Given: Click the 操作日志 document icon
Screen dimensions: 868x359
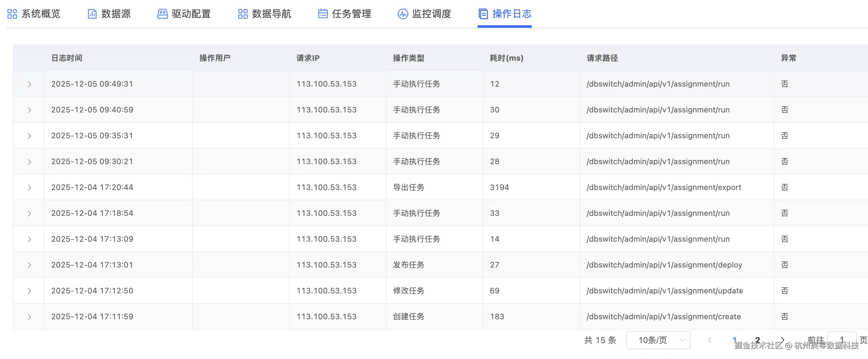Looking at the screenshot, I should coord(483,14).
